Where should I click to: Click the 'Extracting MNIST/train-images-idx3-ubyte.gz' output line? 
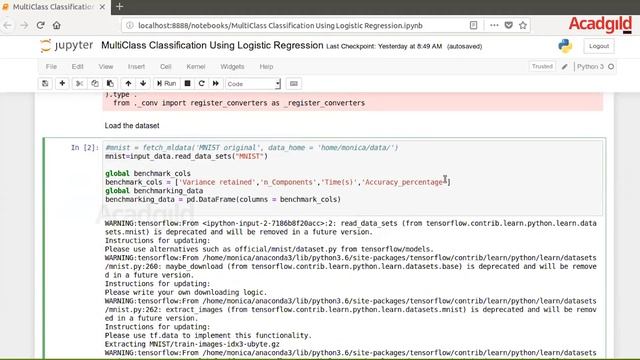192,344
